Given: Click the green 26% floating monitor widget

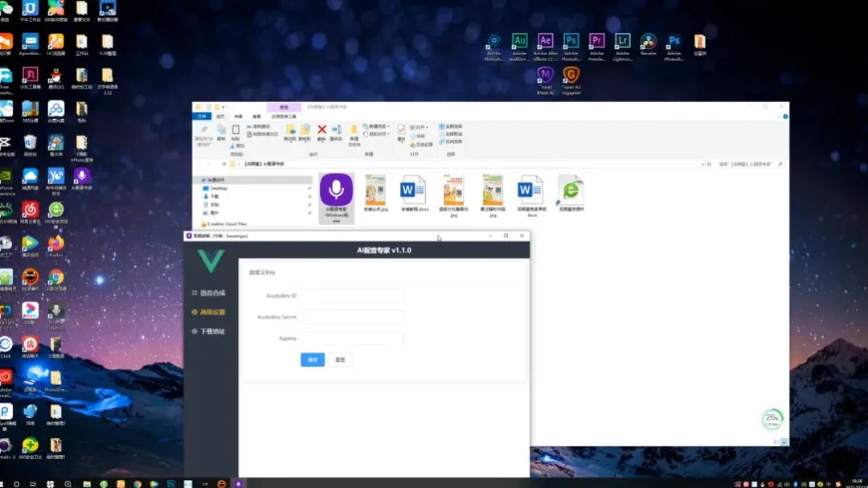Looking at the screenshot, I should click(772, 419).
